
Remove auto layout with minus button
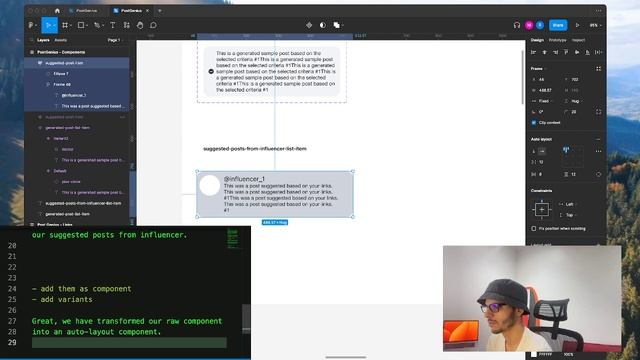pos(598,139)
